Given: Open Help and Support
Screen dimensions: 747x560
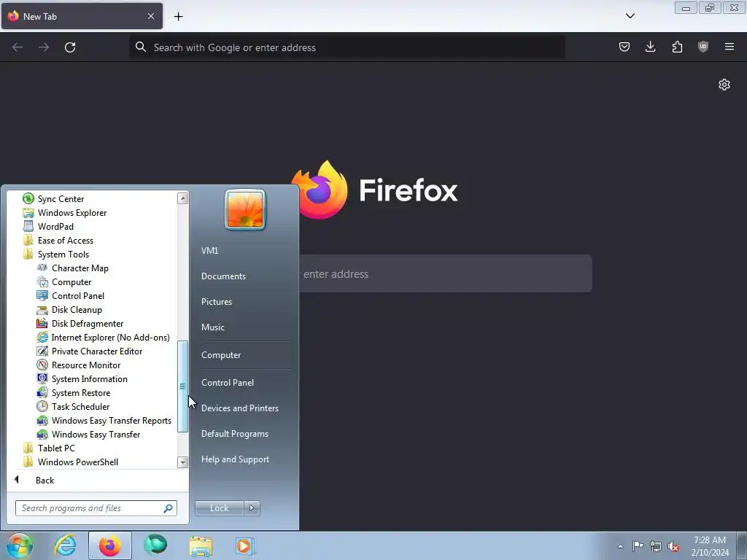Looking at the screenshot, I should coord(236,459).
